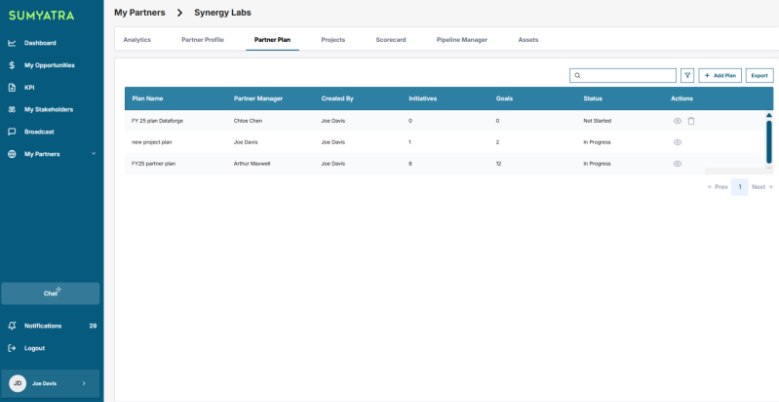Click the Dashboard chart icon in sidebar
The height and width of the screenshot is (402, 779).
[12, 43]
